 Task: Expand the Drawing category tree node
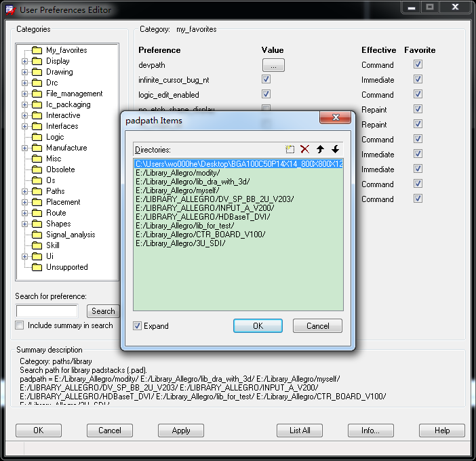[x=25, y=73]
